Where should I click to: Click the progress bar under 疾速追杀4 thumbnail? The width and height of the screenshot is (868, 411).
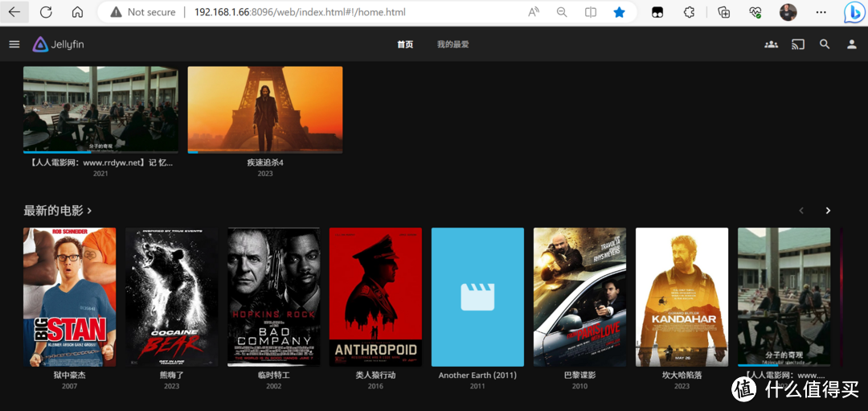[x=265, y=152]
